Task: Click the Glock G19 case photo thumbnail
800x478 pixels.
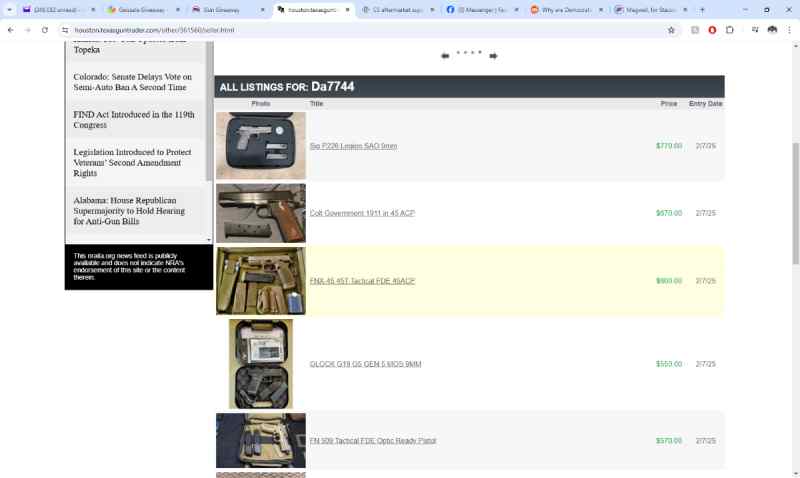Action: tap(261, 364)
